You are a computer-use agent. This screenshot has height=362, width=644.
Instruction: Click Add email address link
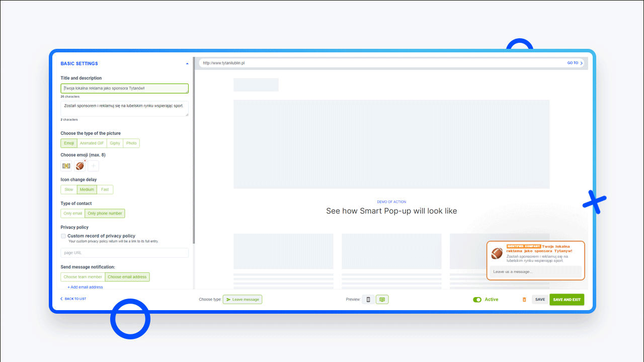[x=85, y=287]
